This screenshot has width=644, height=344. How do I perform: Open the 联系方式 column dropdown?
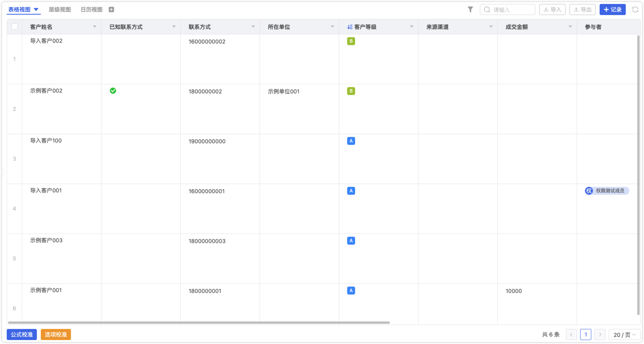253,27
